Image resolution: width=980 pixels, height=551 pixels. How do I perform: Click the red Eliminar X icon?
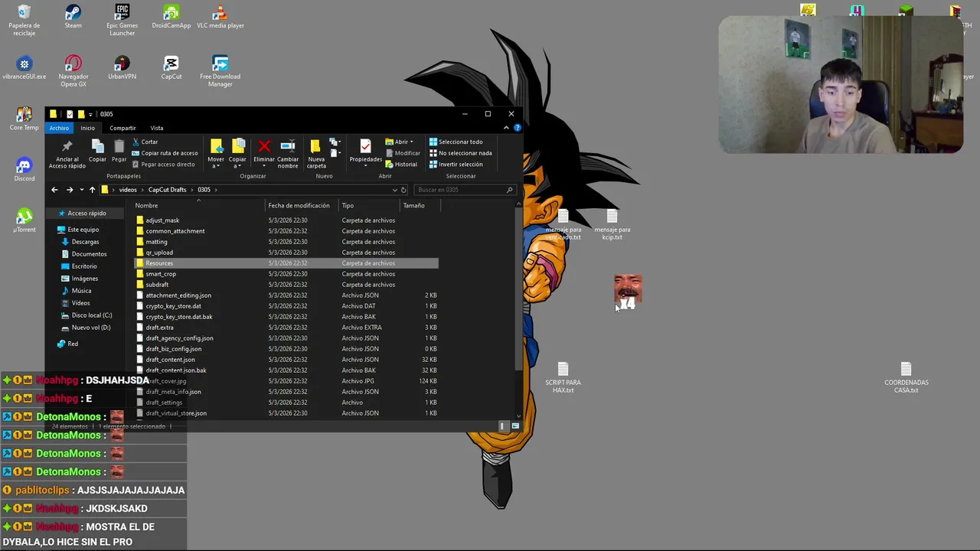264,146
